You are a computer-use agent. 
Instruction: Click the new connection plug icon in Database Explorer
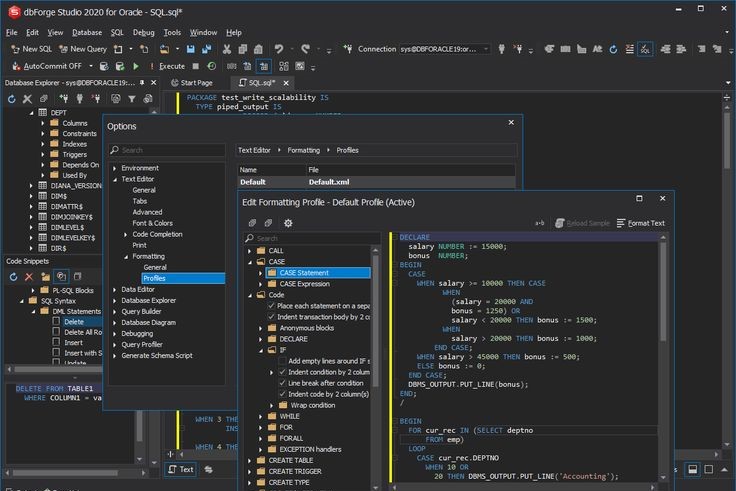63,99
